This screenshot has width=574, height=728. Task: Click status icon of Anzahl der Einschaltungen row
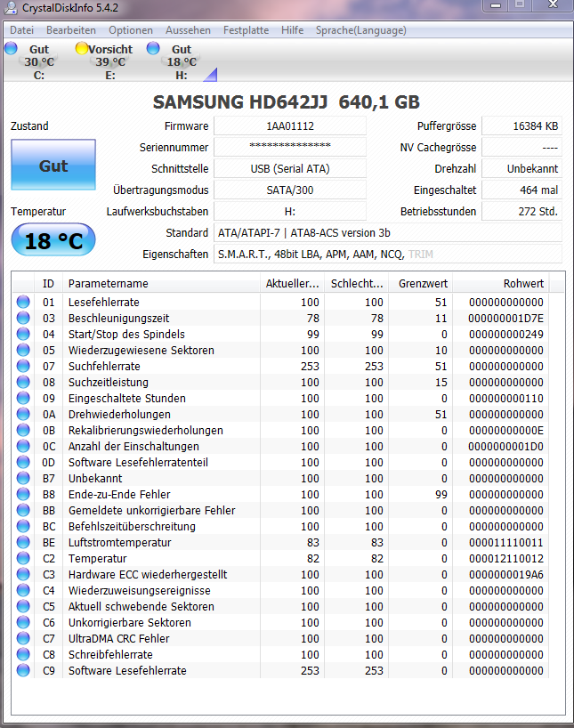(x=23, y=446)
